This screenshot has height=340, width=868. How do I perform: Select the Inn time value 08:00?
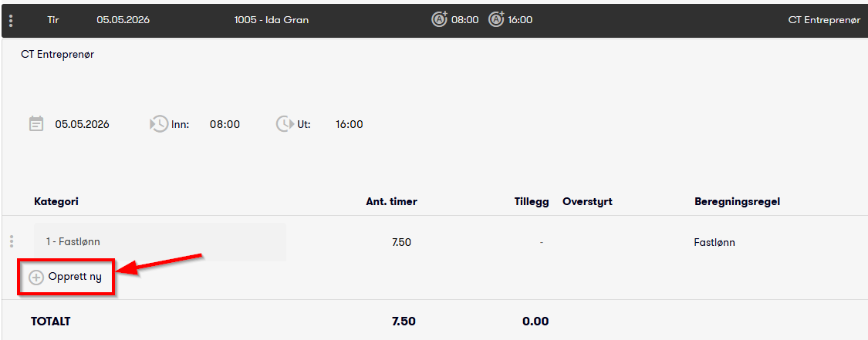point(225,124)
